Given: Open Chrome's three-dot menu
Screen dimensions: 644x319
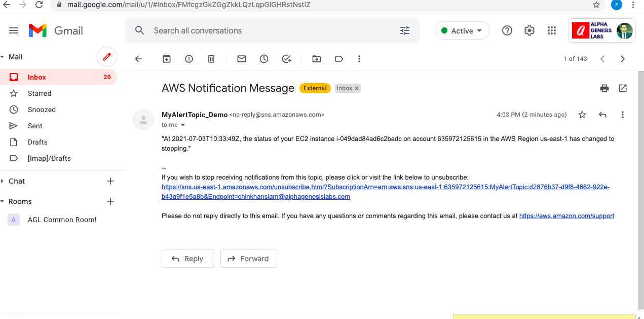Looking at the screenshot, I should 633,5.
